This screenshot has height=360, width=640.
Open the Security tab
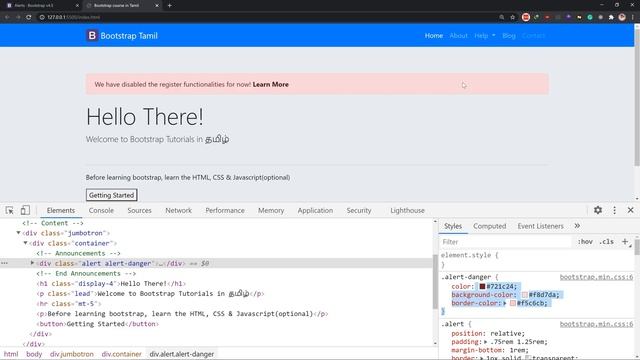[359, 210]
